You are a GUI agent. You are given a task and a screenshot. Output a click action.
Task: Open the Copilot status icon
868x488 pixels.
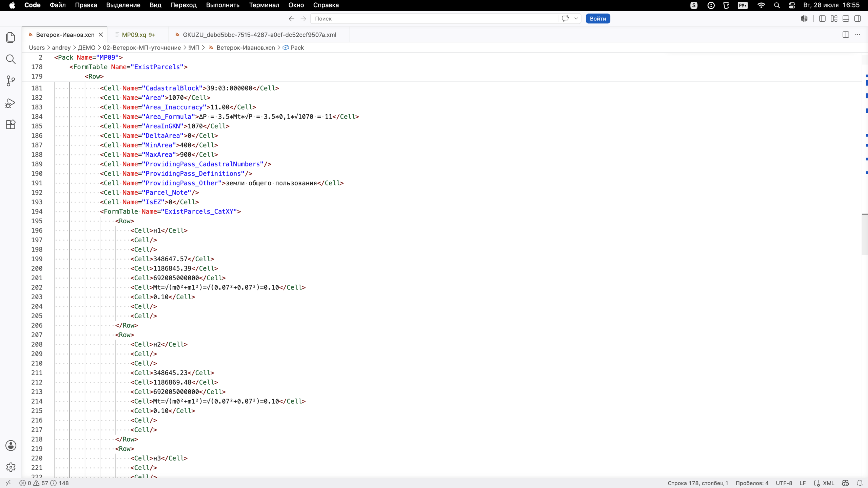845,483
